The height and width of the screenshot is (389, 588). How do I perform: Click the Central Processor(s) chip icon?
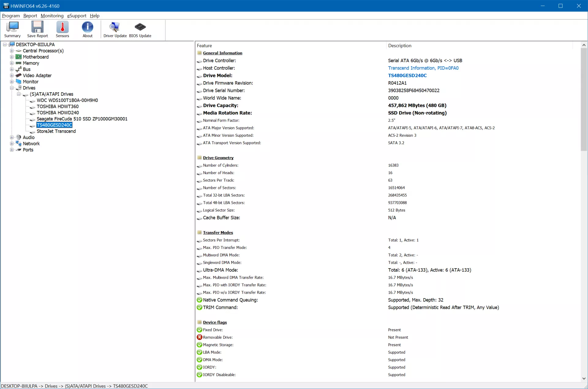[x=19, y=51]
